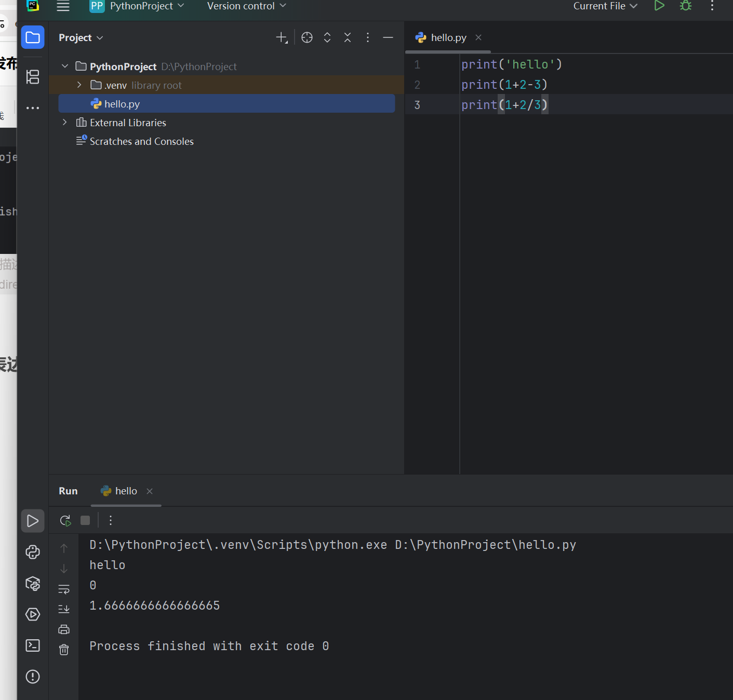The height and width of the screenshot is (700, 733).
Task: Open the Structure tool window icon
Action: pyautogui.click(x=33, y=77)
